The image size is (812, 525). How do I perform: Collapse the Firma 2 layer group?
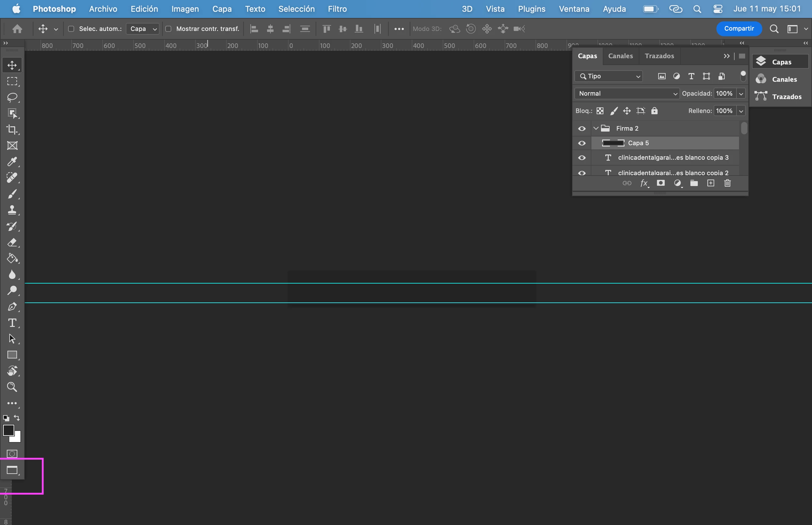[x=596, y=128]
